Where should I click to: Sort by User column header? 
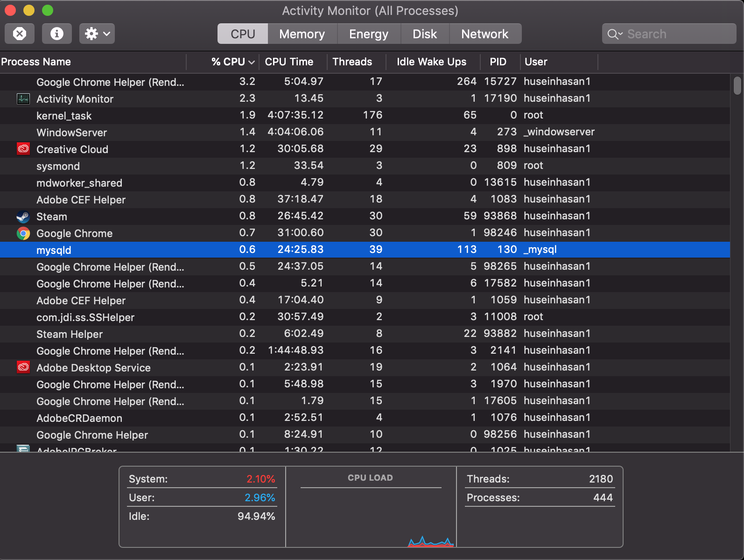pyautogui.click(x=559, y=62)
